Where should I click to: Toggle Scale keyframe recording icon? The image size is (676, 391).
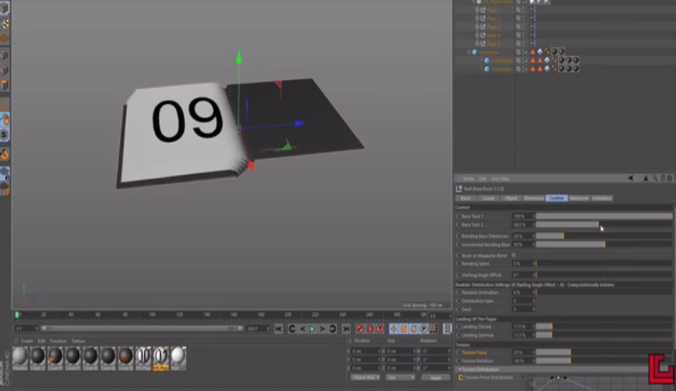tap(404, 329)
